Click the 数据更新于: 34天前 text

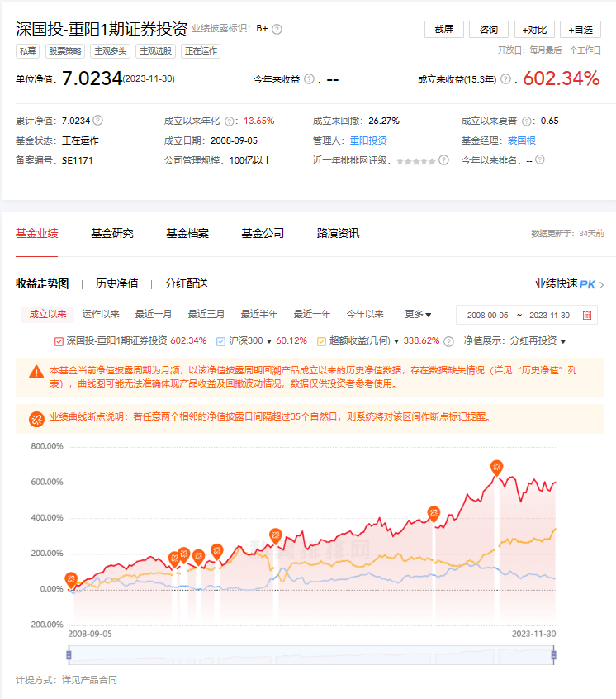tap(567, 234)
